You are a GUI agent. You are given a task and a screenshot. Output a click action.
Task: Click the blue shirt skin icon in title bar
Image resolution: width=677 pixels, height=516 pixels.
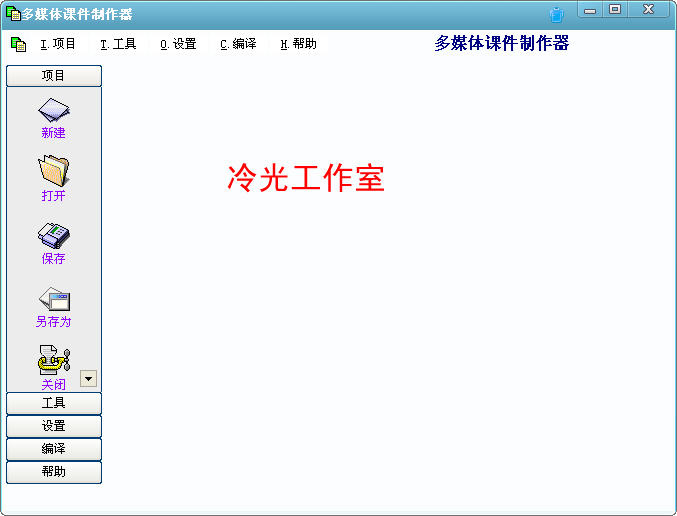point(557,15)
